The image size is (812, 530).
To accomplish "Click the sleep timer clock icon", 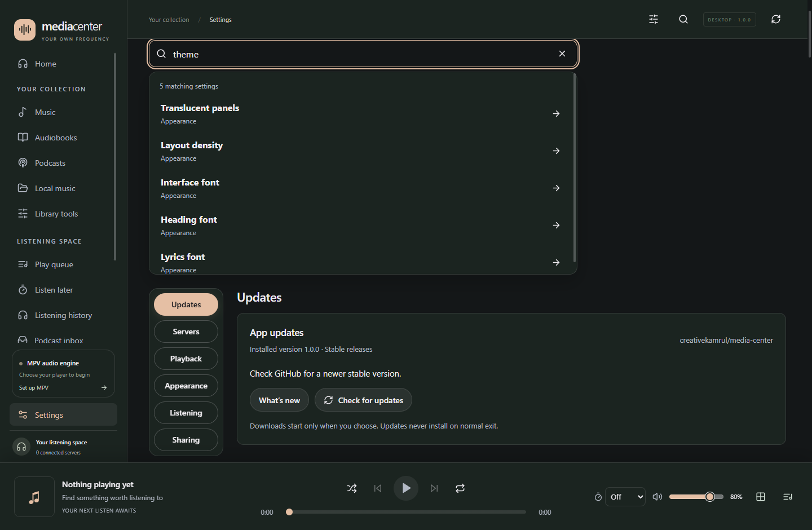I will click(x=598, y=497).
